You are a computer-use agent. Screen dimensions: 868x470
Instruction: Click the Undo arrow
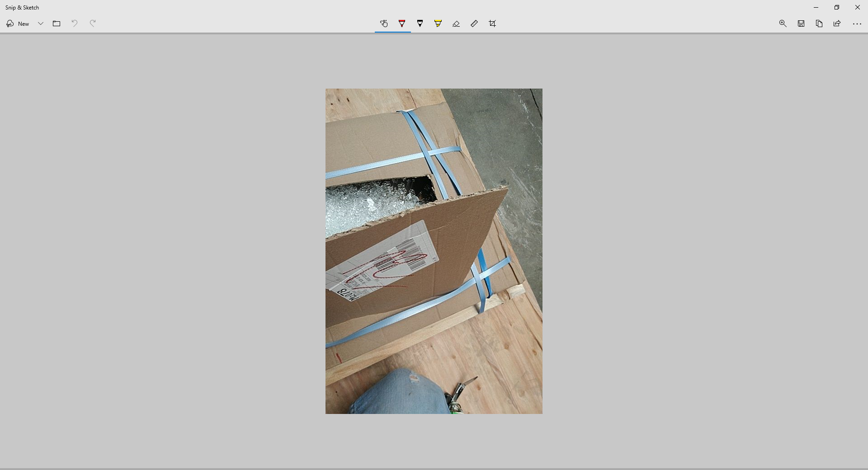(75, 23)
